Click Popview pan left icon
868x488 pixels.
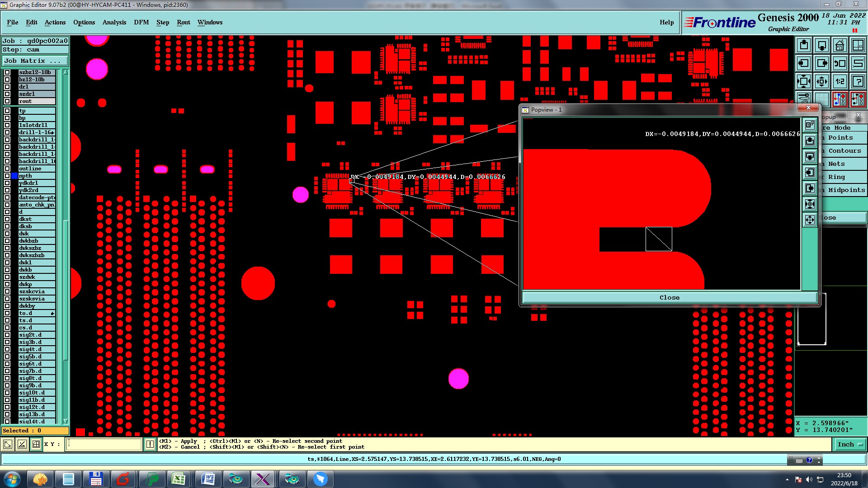click(x=810, y=173)
